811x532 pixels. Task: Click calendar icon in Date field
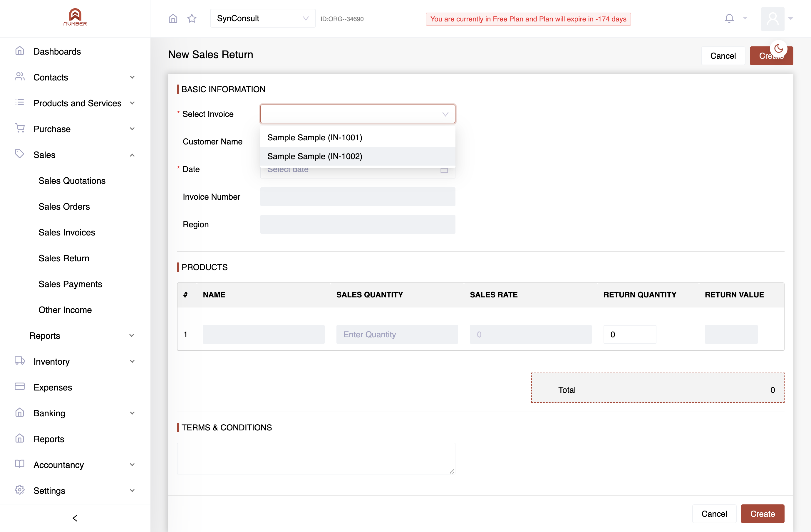point(444,169)
